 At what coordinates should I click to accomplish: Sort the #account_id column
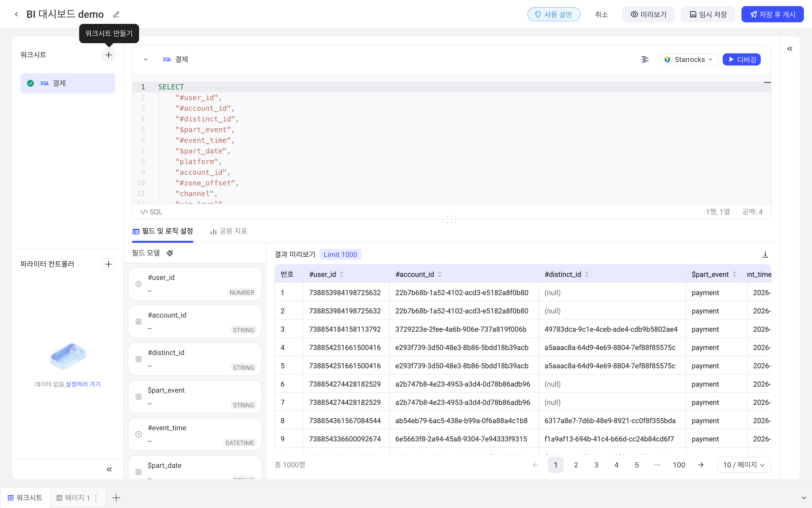[x=439, y=274]
